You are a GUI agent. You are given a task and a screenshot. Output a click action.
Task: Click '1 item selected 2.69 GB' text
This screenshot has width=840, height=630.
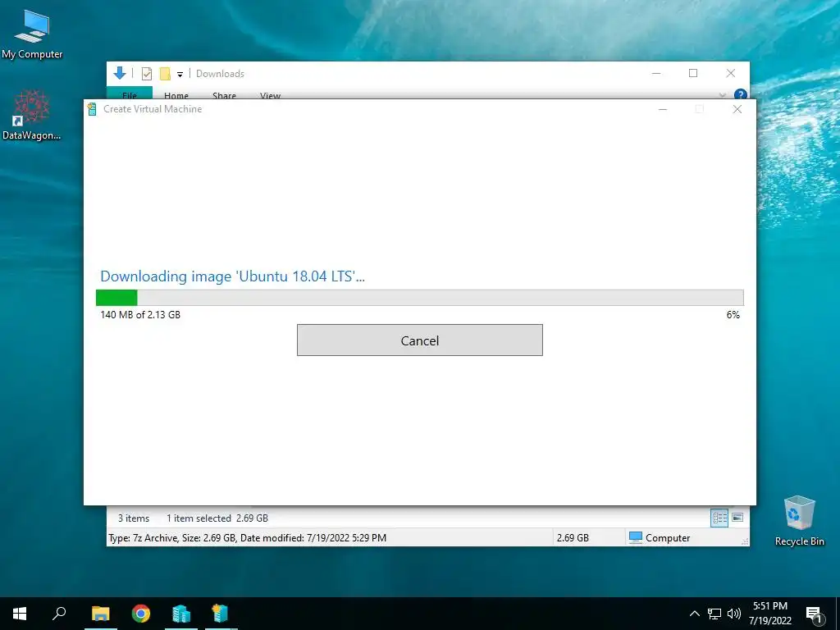tap(217, 518)
